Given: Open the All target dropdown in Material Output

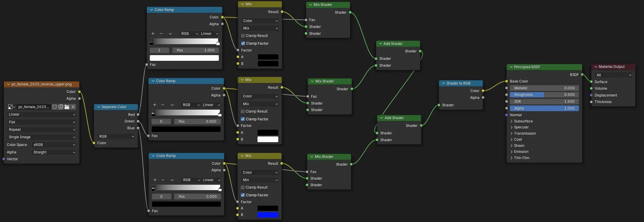Looking at the screenshot, I should click(x=613, y=75).
